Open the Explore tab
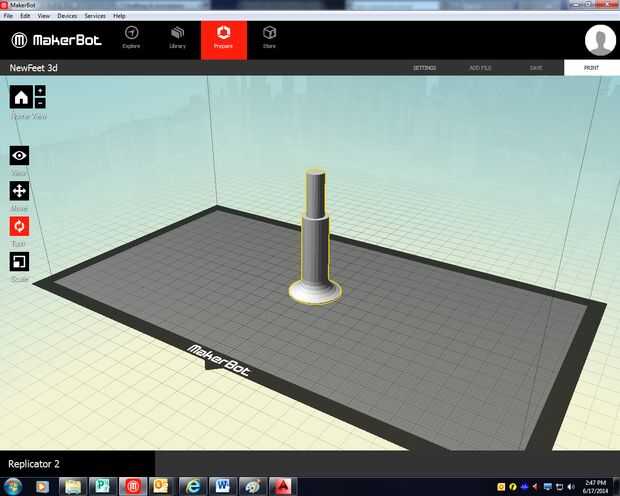Viewport: 620px width, 496px height. pyautogui.click(x=131, y=38)
